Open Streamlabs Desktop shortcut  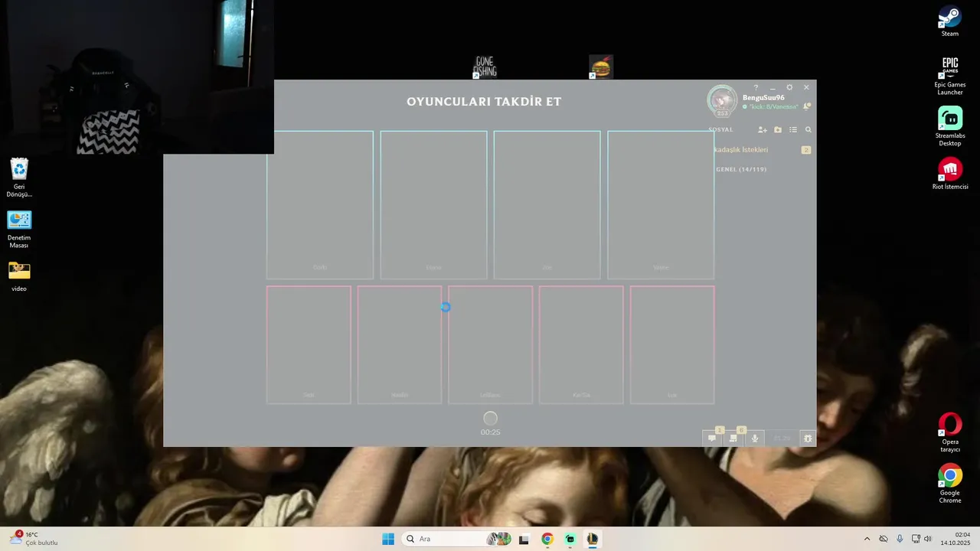[x=950, y=126]
